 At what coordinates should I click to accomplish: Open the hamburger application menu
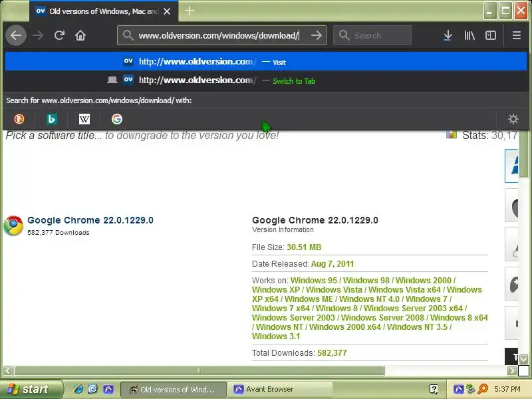tap(517, 35)
